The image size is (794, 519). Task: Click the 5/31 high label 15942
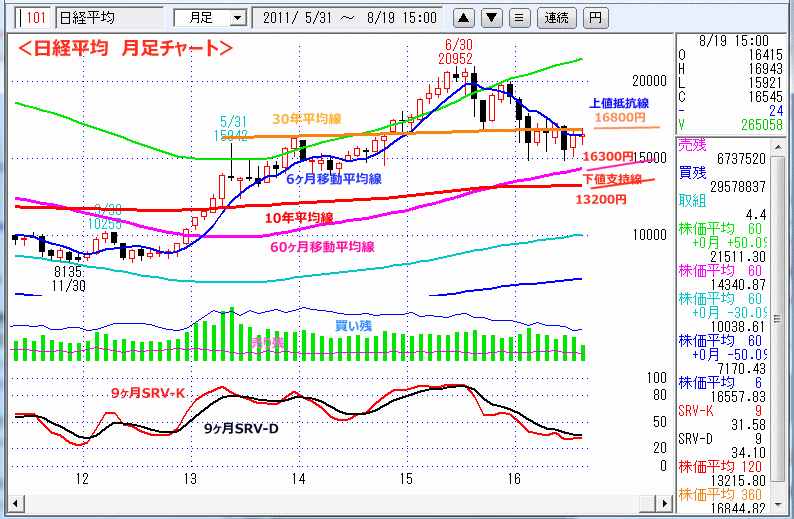click(x=231, y=133)
